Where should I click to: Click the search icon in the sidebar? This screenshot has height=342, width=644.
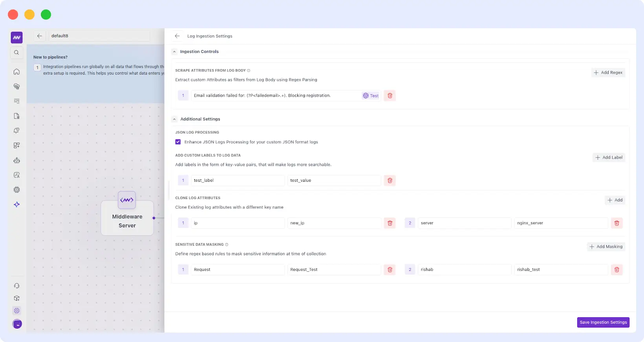pyautogui.click(x=16, y=53)
